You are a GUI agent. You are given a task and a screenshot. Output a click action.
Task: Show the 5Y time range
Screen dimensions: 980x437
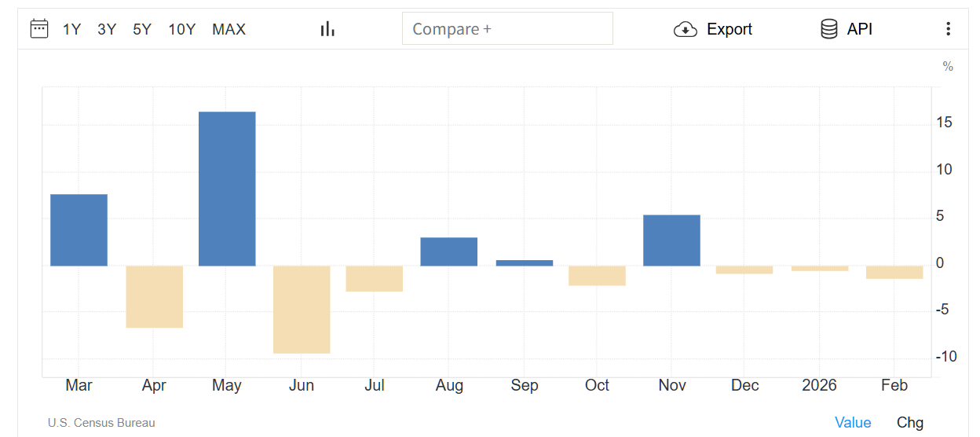[x=142, y=30]
